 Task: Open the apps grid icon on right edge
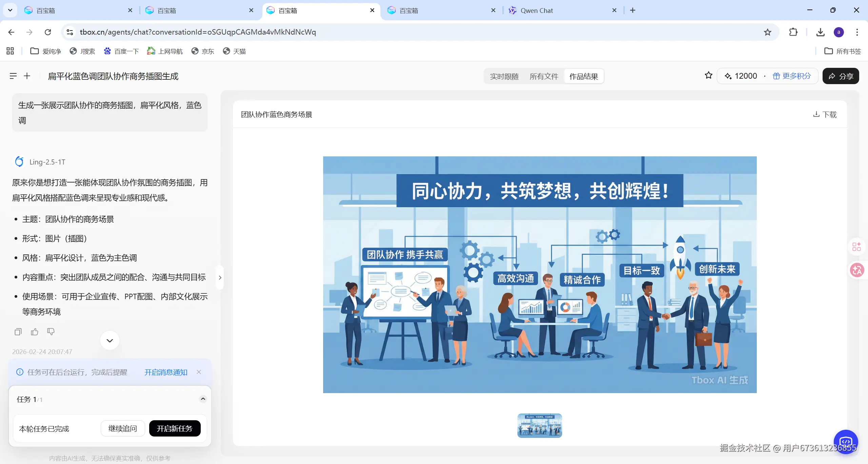(x=857, y=247)
